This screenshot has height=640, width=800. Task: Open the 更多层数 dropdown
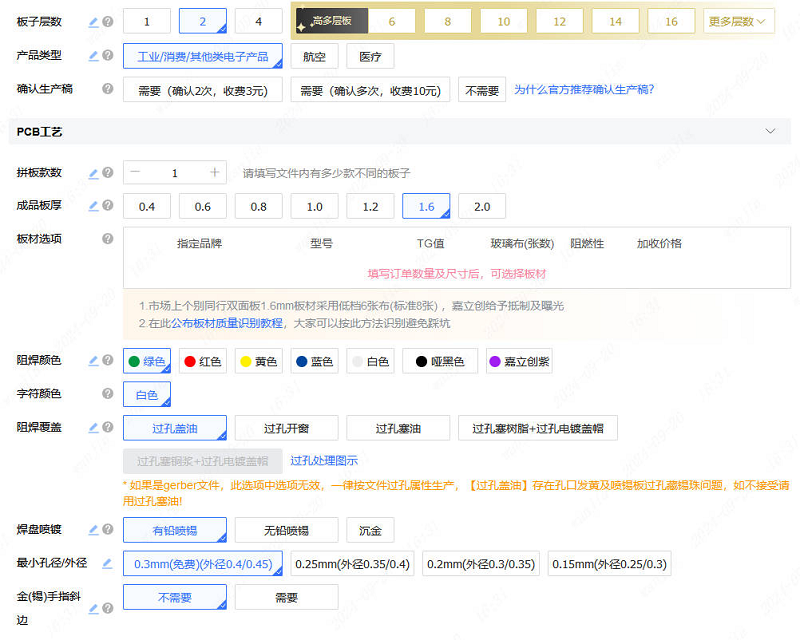738,20
